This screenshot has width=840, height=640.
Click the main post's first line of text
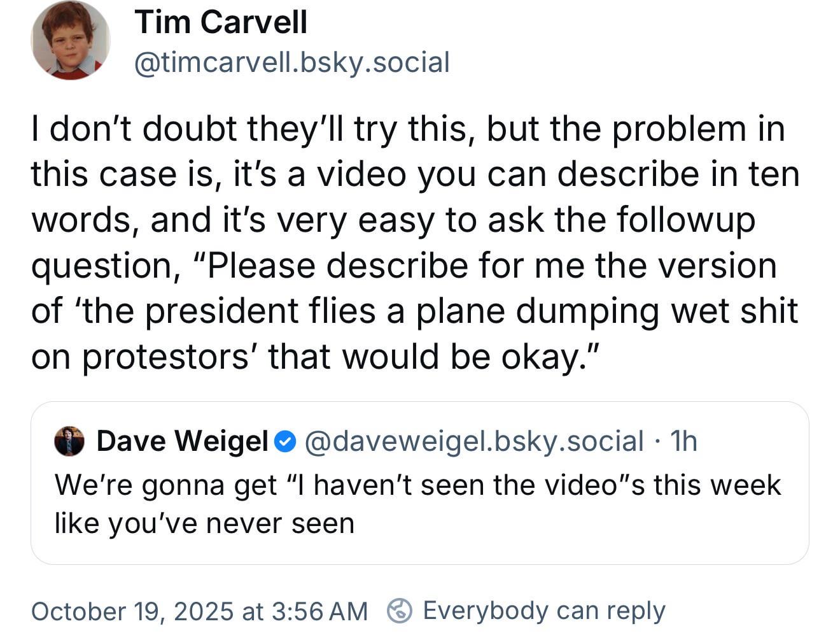(x=407, y=129)
